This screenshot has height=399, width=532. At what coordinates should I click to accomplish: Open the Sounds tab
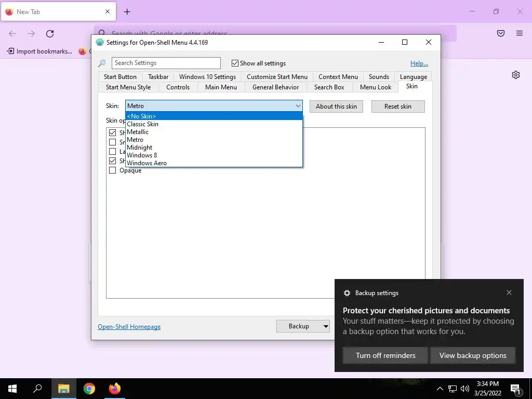(x=379, y=77)
